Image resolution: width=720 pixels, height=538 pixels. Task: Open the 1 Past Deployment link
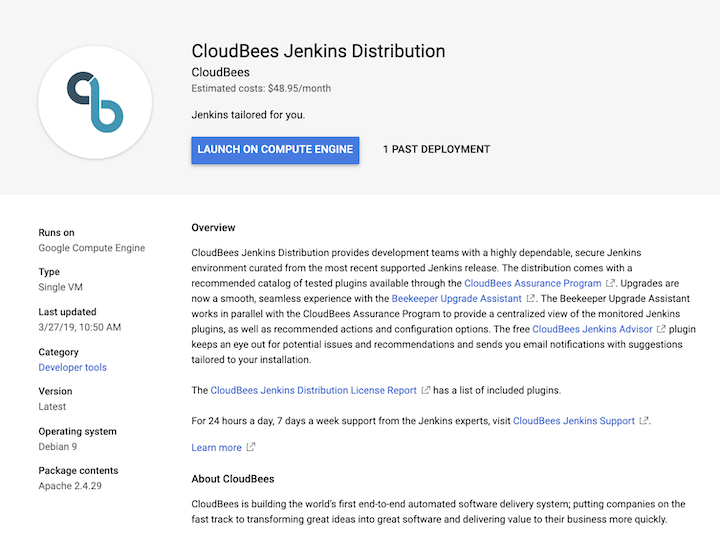(436, 150)
